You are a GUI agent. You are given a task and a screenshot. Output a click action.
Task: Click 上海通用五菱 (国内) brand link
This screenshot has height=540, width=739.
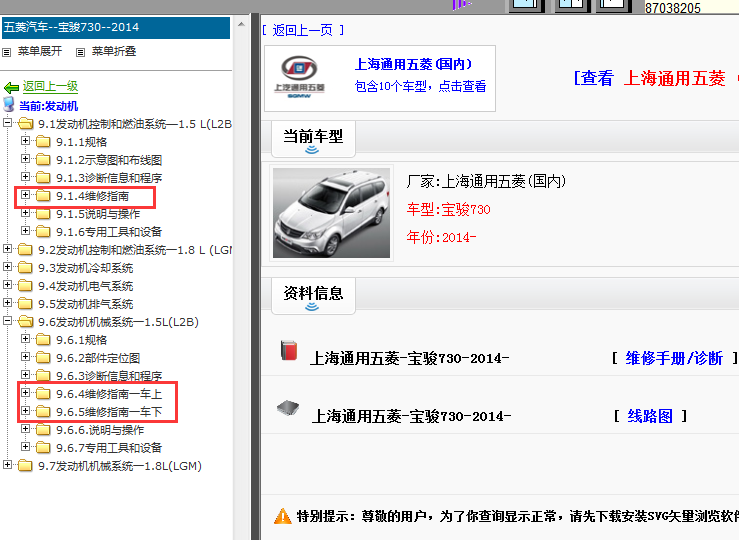(413, 65)
